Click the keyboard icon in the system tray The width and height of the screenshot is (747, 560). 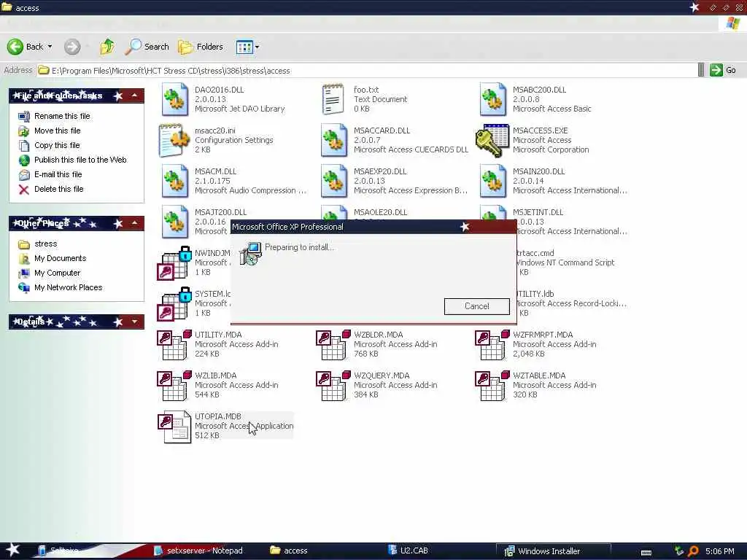click(646, 553)
